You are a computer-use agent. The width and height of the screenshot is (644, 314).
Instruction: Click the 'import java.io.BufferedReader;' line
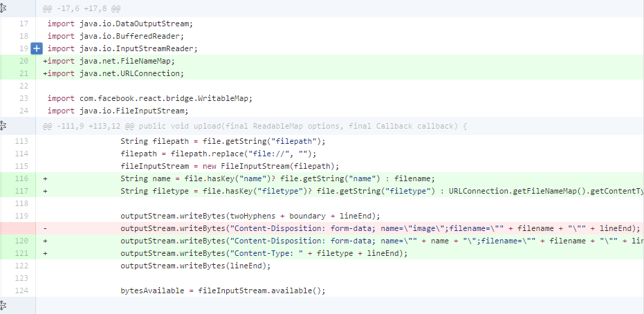click(116, 36)
